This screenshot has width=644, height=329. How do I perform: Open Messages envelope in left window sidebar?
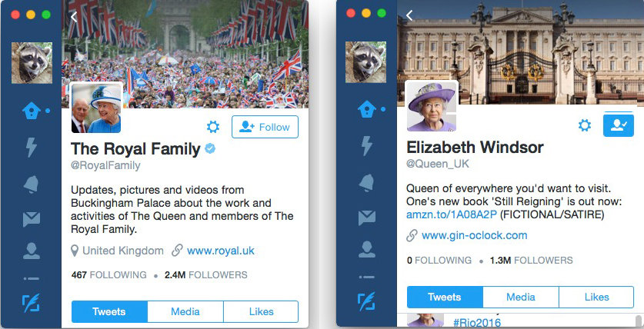coord(32,219)
